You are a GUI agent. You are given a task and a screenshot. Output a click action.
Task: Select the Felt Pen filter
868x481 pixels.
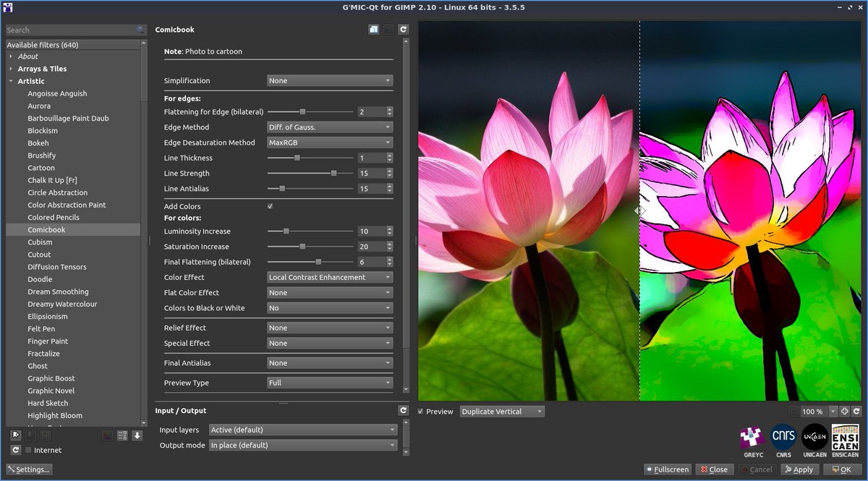coord(42,328)
